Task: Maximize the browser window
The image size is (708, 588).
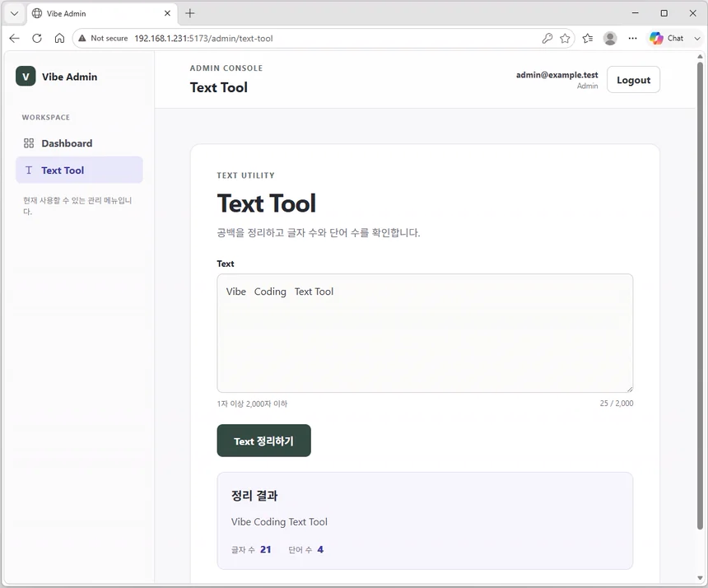Action: click(x=664, y=13)
